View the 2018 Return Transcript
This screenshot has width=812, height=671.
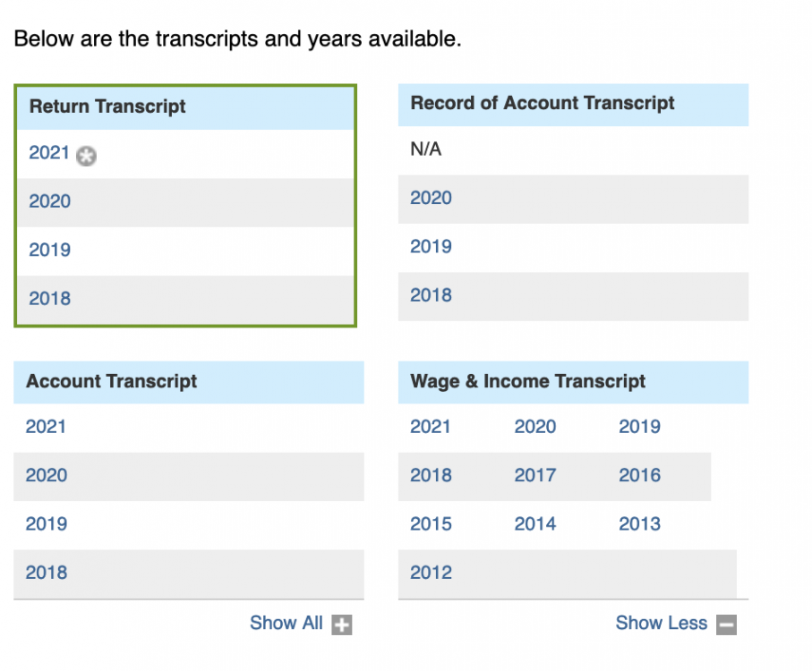49,298
